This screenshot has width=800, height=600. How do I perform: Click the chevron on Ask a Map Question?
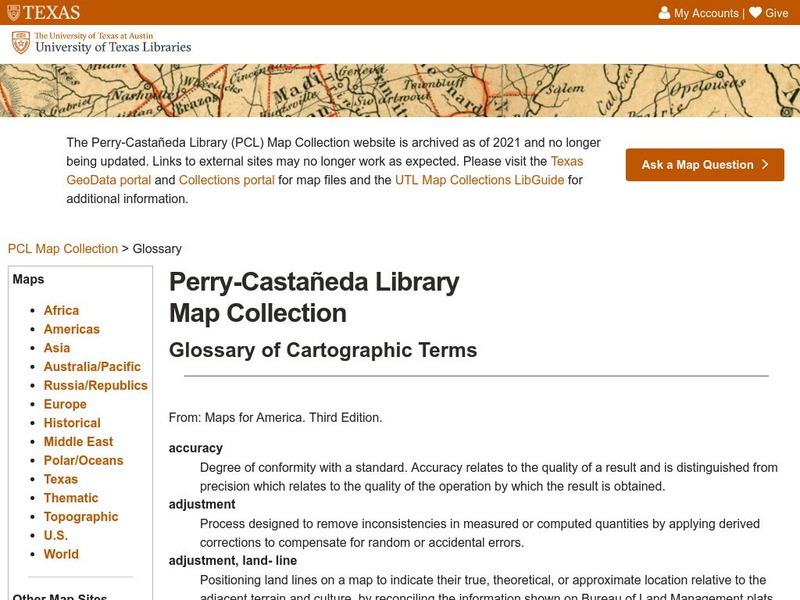tap(765, 164)
